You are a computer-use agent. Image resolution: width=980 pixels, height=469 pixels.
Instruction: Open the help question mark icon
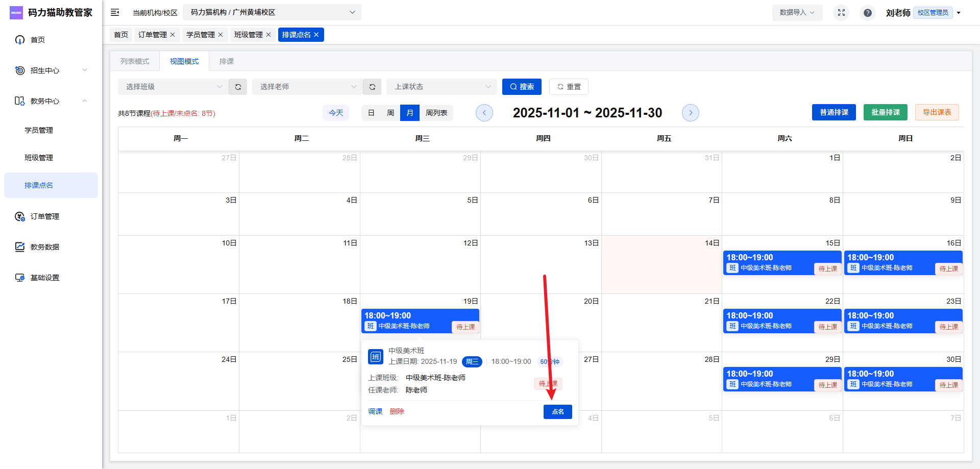[867, 13]
